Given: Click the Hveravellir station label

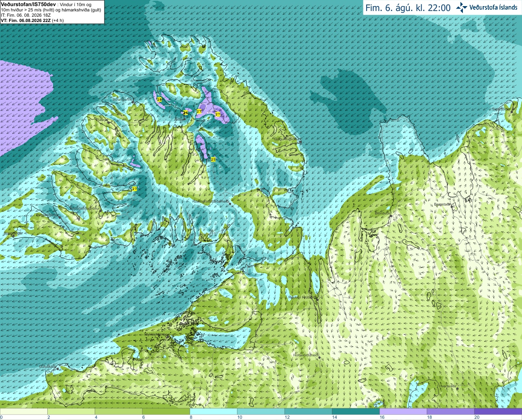Looking at the screenshot, I should (x=448, y=385).
